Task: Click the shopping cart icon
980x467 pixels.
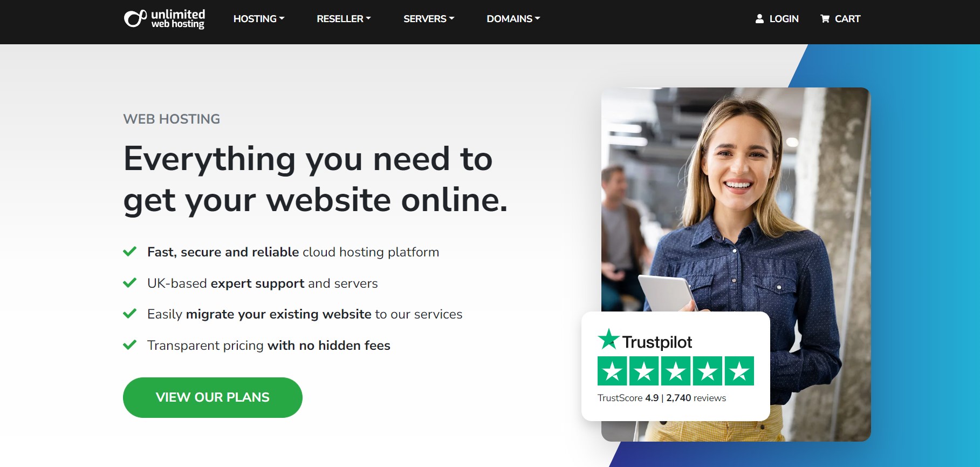Action: [825, 19]
